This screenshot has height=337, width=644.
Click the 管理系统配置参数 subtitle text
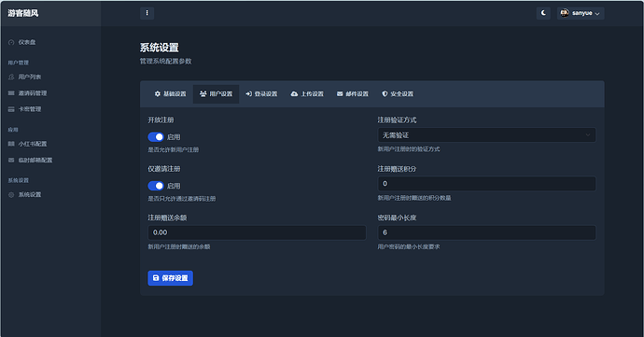(165, 62)
